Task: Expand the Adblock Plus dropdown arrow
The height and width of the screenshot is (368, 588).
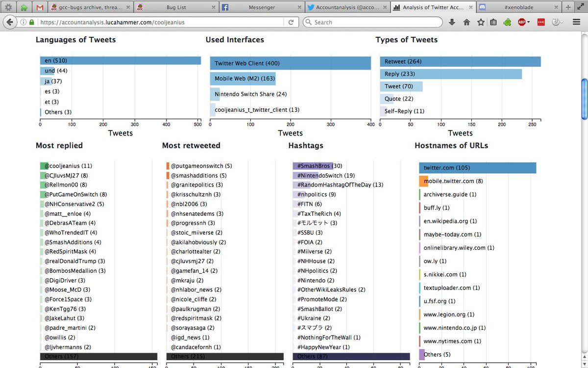Action: pyautogui.click(x=528, y=22)
